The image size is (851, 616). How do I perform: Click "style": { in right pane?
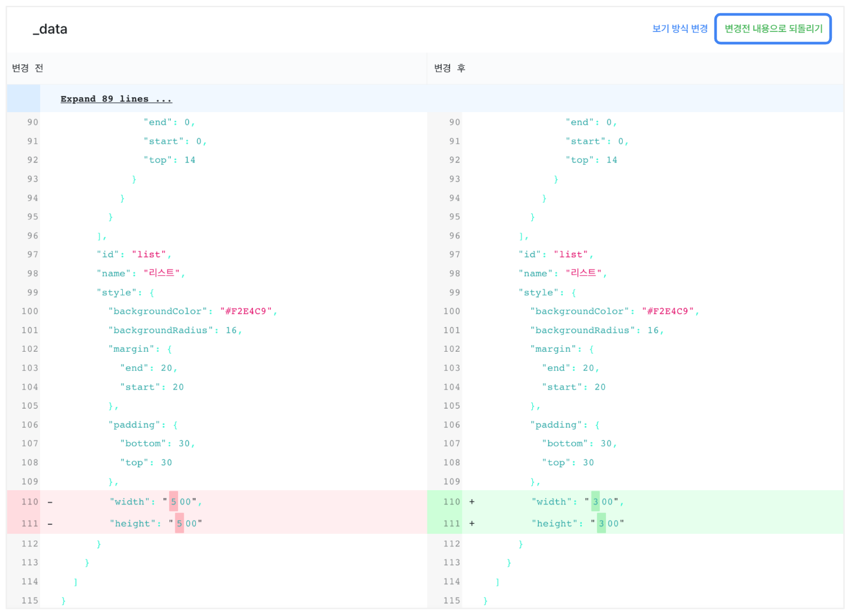pyautogui.click(x=548, y=292)
